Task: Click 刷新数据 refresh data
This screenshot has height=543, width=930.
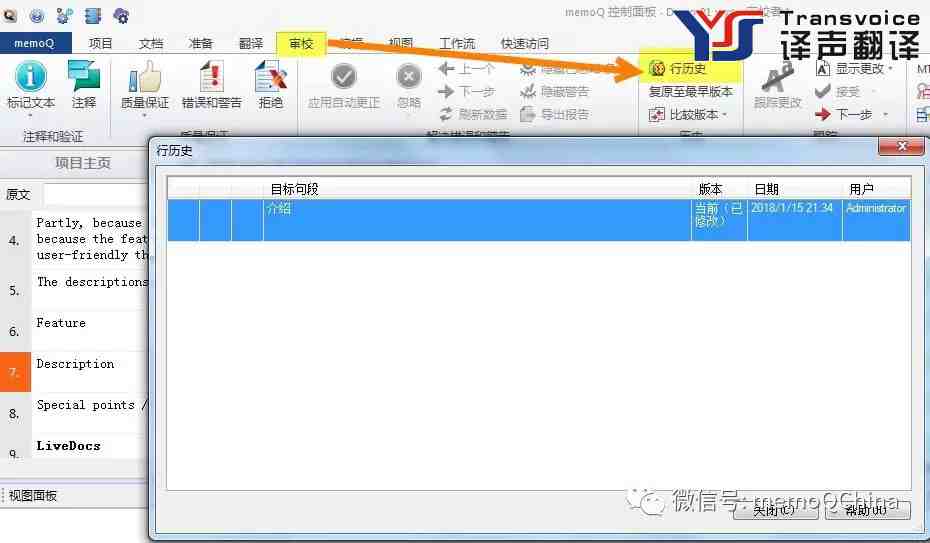Action: coord(473,114)
